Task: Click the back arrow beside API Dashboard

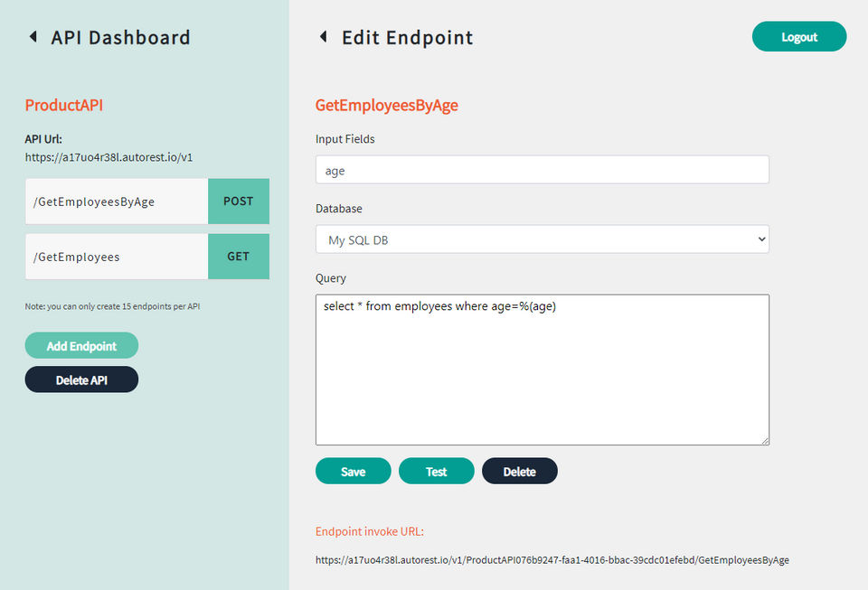Action: (x=33, y=37)
